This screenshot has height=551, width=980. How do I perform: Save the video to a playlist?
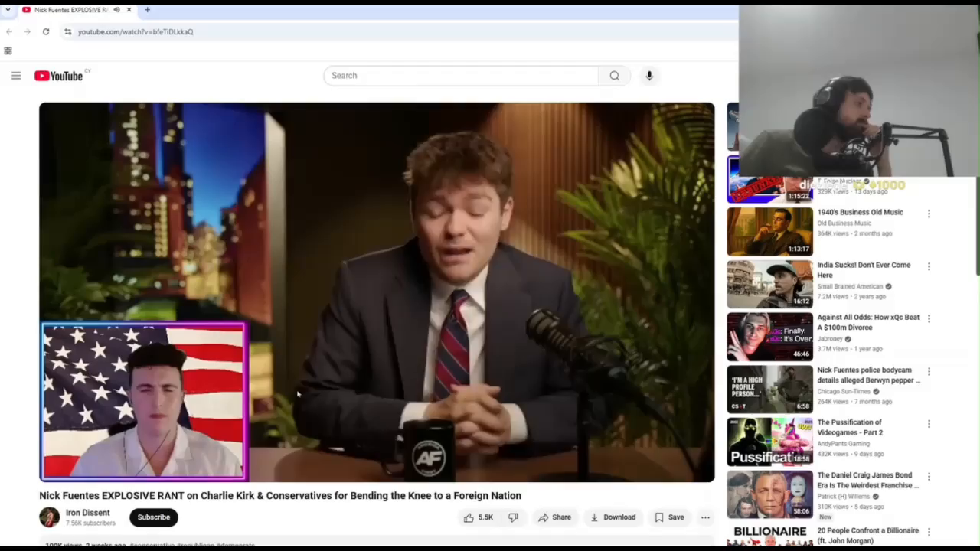[669, 517]
